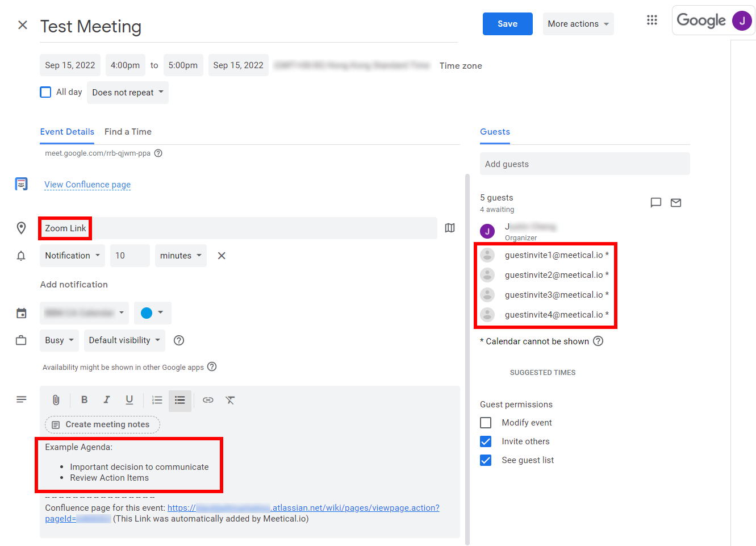Viewport: 756px width, 546px height.
Task: Open the Does not repeat dropdown
Action: tap(128, 93)
